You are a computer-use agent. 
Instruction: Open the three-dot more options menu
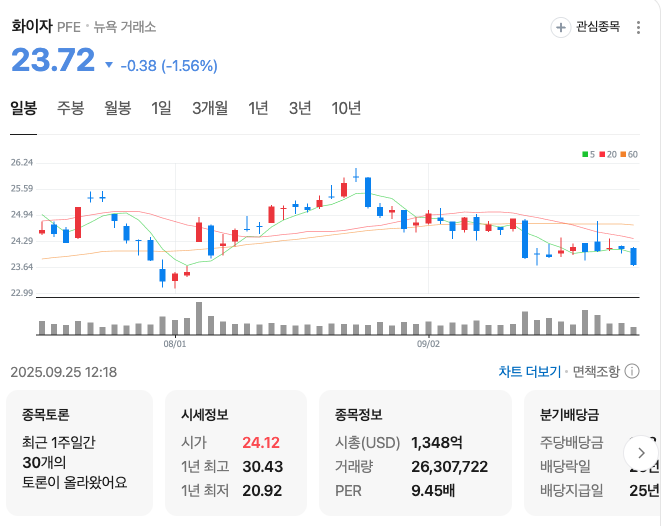pos(638,27)
